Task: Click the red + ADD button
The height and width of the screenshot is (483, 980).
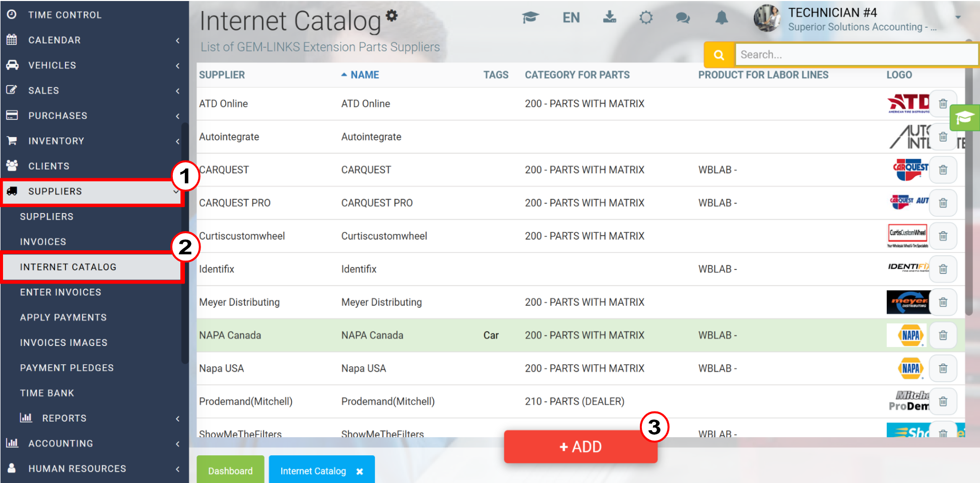Action: [x=580, y=447]
